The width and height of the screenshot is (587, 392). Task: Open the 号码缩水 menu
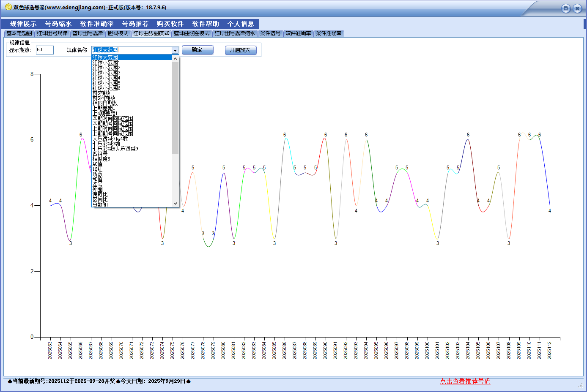pos(58,24)
